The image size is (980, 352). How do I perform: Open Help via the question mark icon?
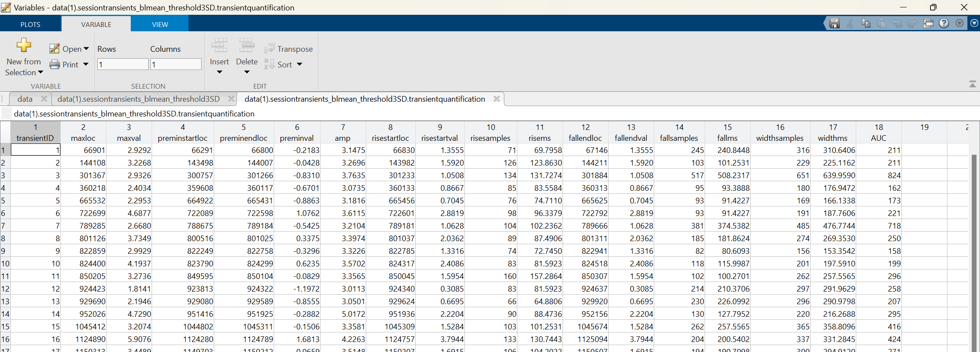coord(944,23)
